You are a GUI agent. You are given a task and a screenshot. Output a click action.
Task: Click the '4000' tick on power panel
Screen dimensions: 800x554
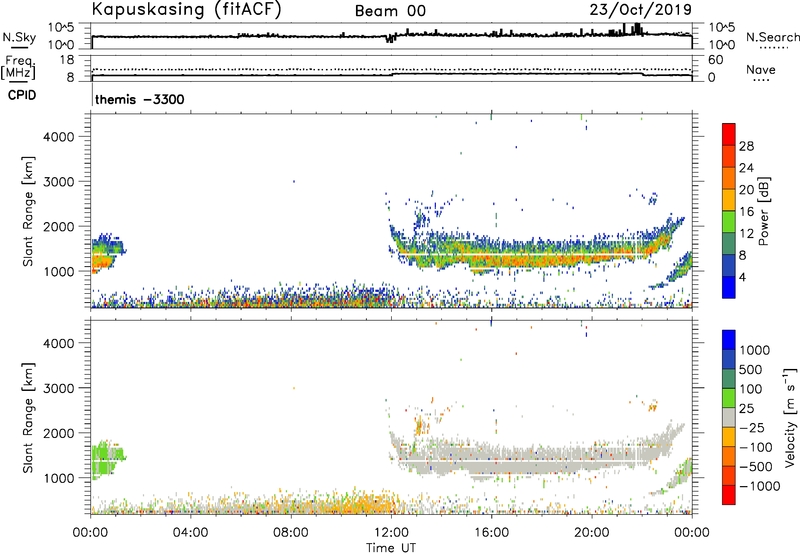pos(58,137)
